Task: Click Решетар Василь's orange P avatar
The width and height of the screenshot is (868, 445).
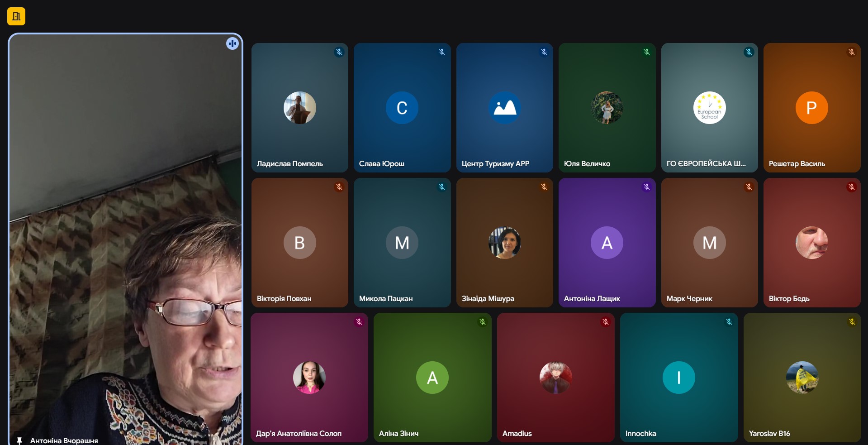Action: [x=812, y=108]
